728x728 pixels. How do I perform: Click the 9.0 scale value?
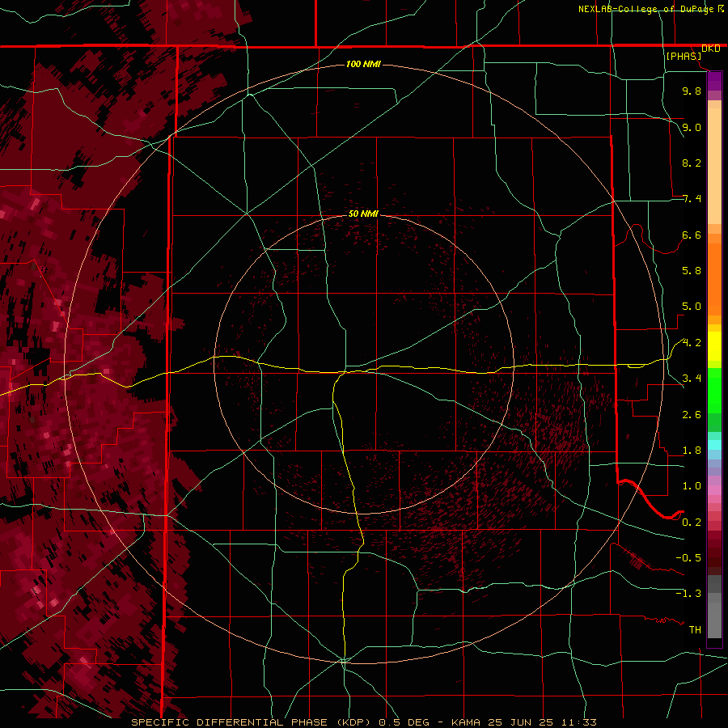tap(692, 127)
